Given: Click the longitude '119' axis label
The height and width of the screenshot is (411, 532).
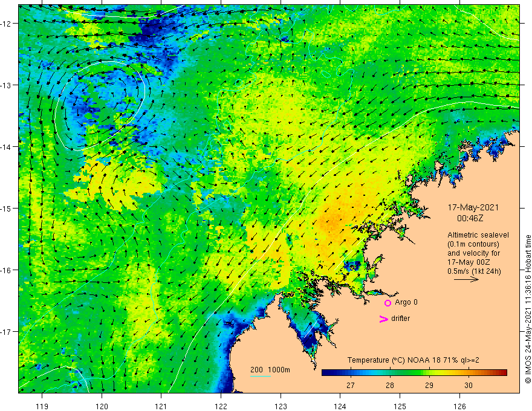Looking at the screenshot, I should pyautogui.click(x=42, y=406).
